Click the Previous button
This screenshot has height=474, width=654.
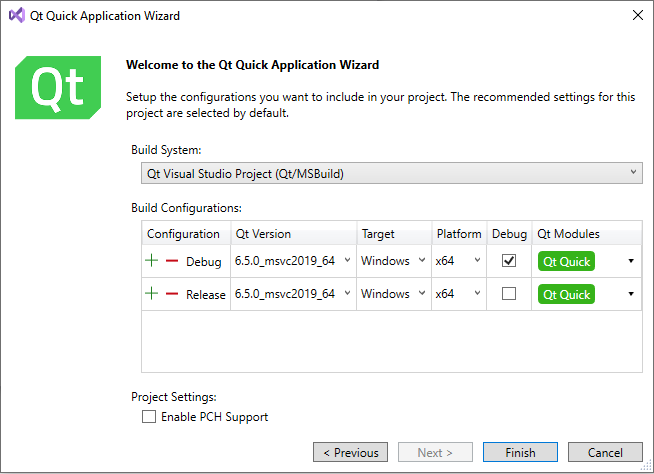(350, 452)
